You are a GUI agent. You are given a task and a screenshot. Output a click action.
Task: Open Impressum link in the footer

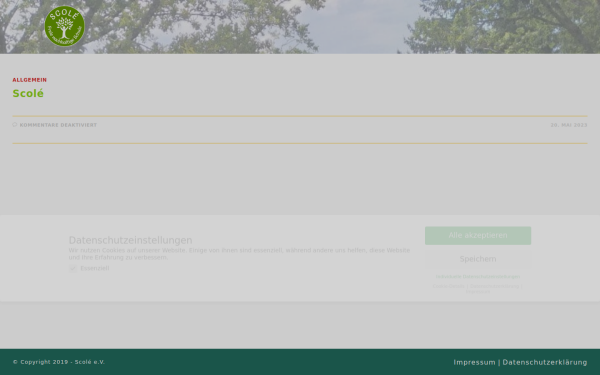[x=474, y=362]
